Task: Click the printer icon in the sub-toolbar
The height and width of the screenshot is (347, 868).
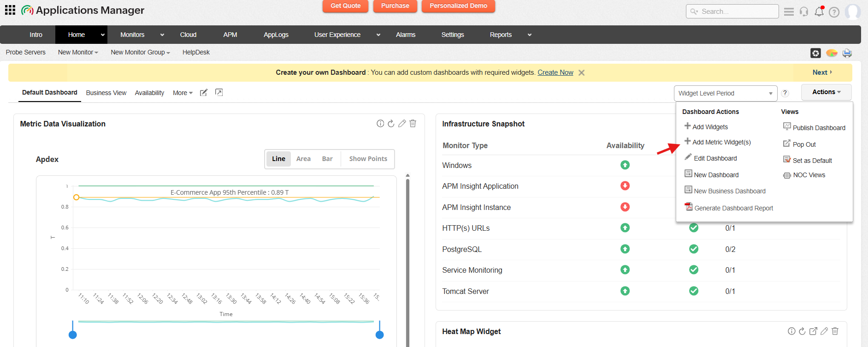Action: [x=847, y=53]
